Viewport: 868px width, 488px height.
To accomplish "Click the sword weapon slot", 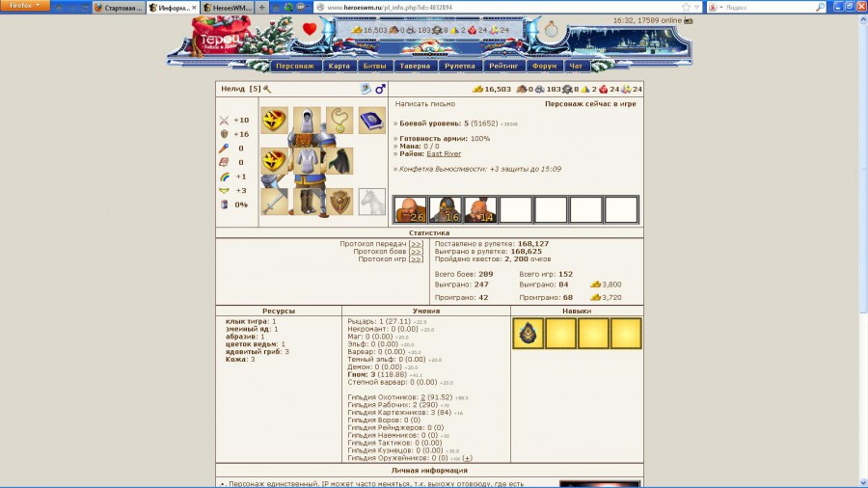I will [274, 202].
